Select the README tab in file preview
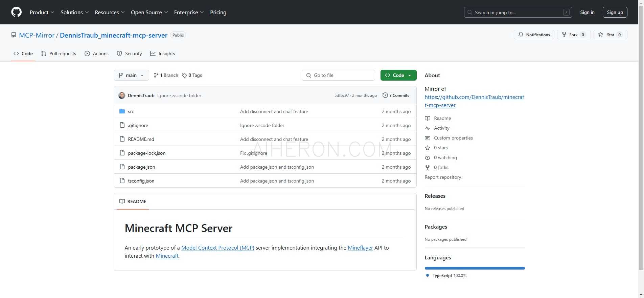644x298 pixels. point(133,201)
